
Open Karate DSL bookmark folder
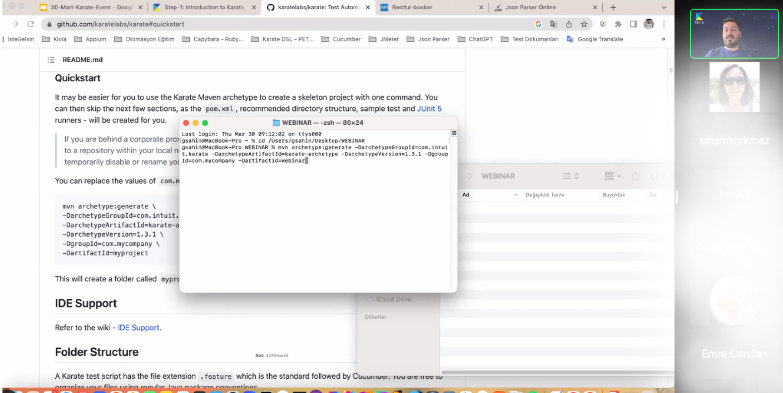pyautogui.click(x=282, y=39)
